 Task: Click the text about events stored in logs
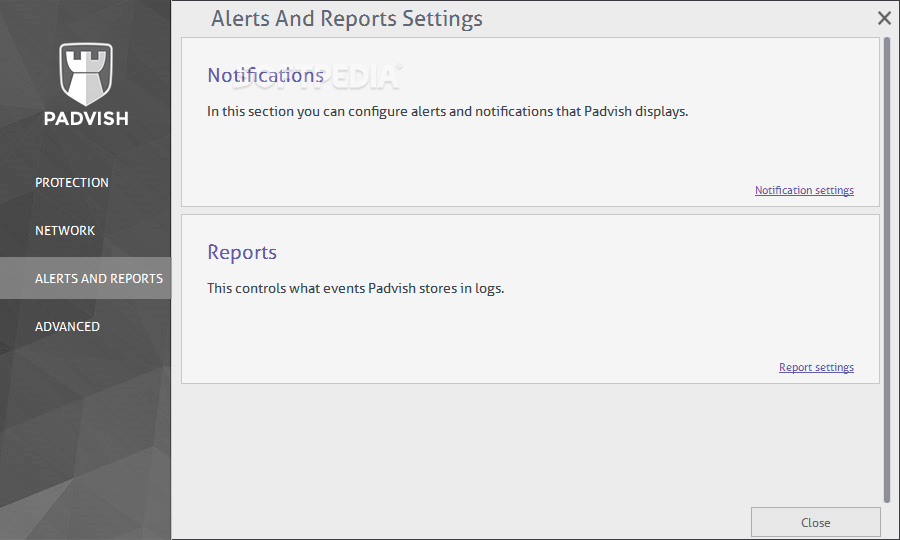355,288
